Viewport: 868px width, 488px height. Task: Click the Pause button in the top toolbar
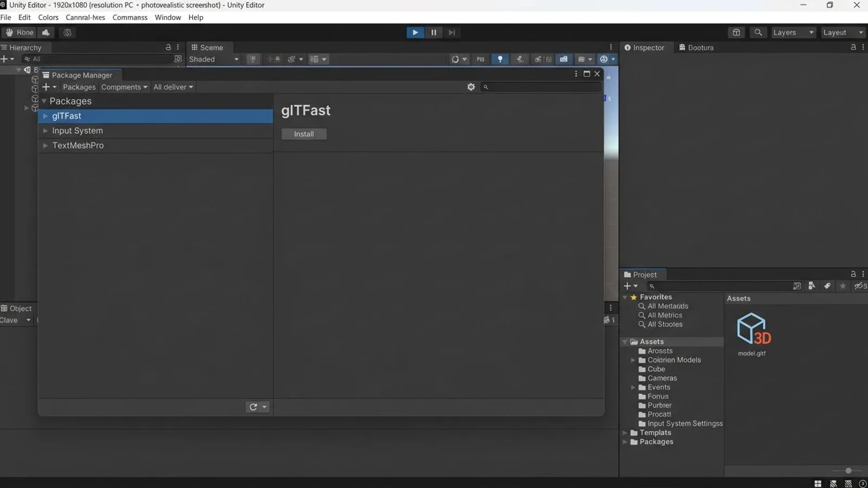[x=433, y=33]
